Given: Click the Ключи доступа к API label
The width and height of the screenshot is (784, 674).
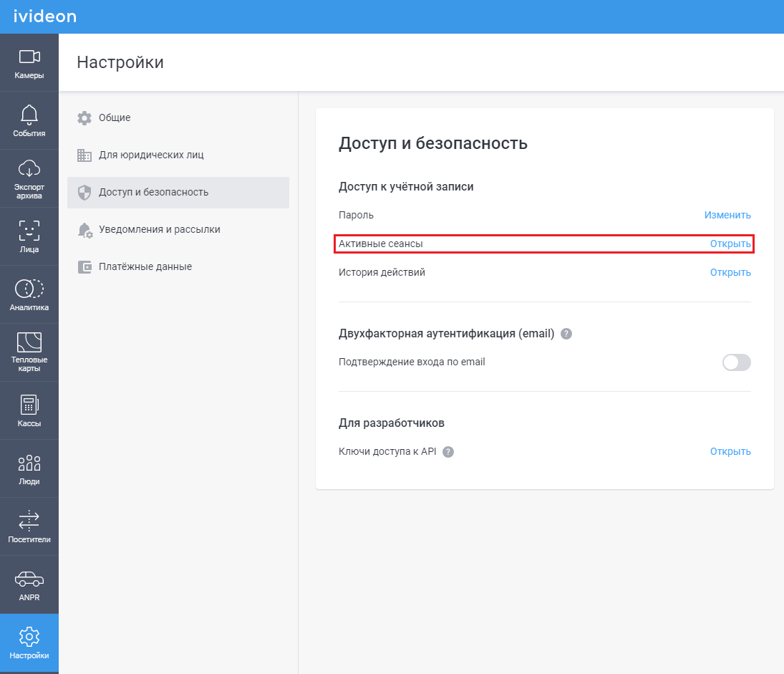Looking at the screenshot, I should (x=387, y=451).
